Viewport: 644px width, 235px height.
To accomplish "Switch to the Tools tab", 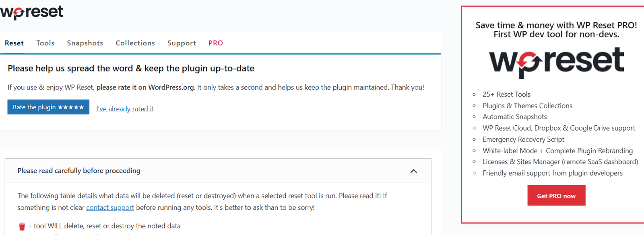I will click(x=45, y=43).
